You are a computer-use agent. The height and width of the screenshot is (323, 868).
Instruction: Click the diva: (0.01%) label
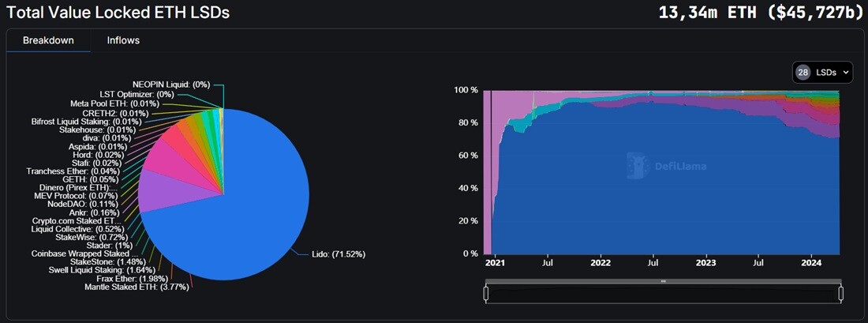(105, 138)
